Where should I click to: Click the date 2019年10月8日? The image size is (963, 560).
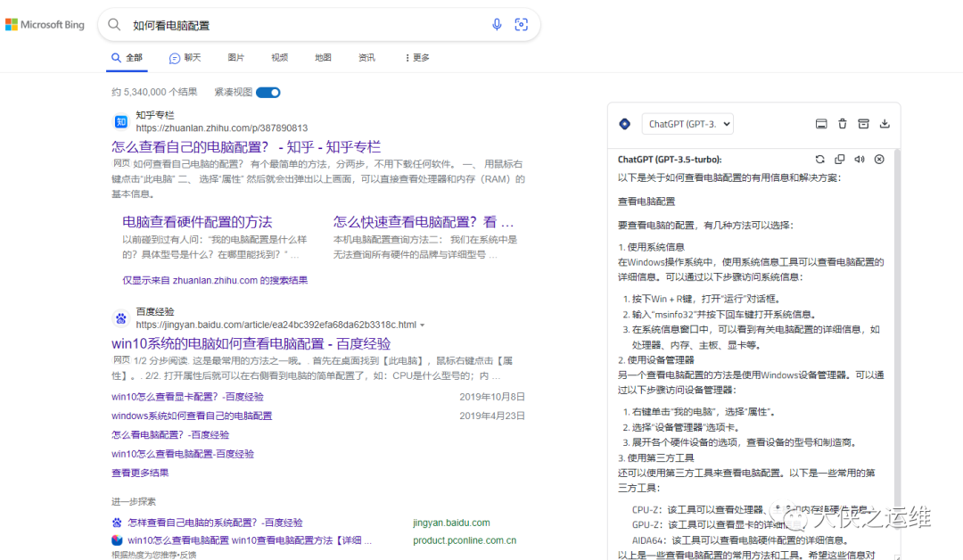click(x=492, y=397)
